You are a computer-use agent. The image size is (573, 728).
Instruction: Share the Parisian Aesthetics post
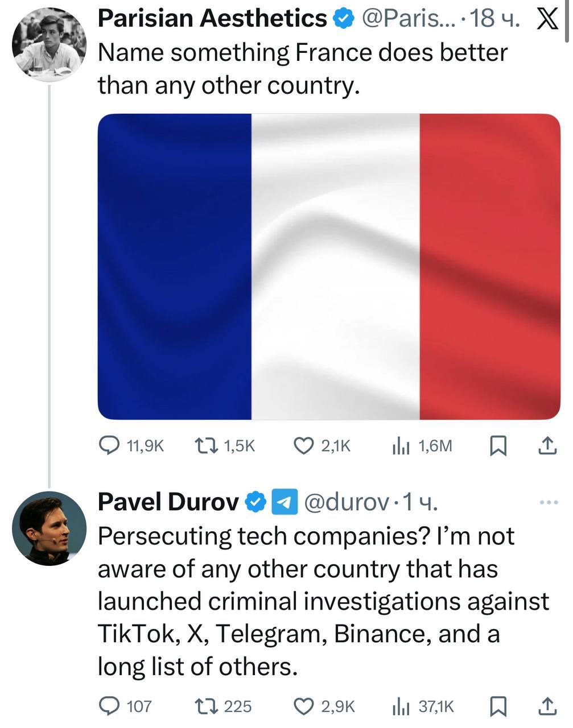[x=547, y=445]
